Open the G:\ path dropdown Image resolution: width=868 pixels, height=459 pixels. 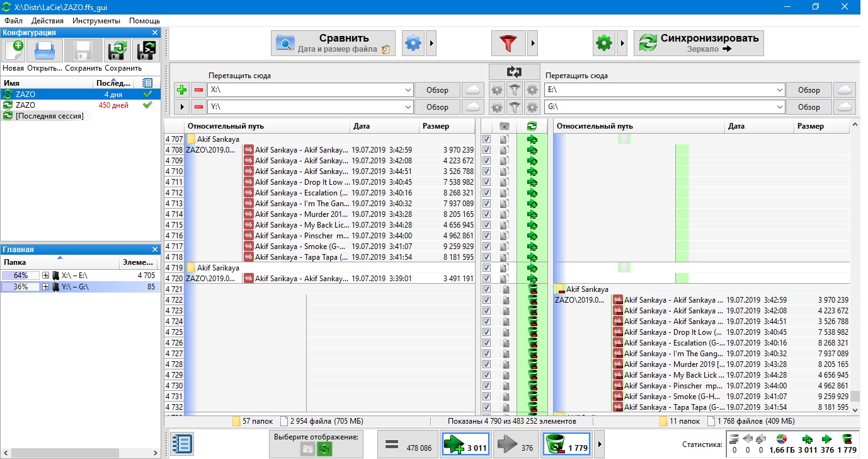coord(779,107)
